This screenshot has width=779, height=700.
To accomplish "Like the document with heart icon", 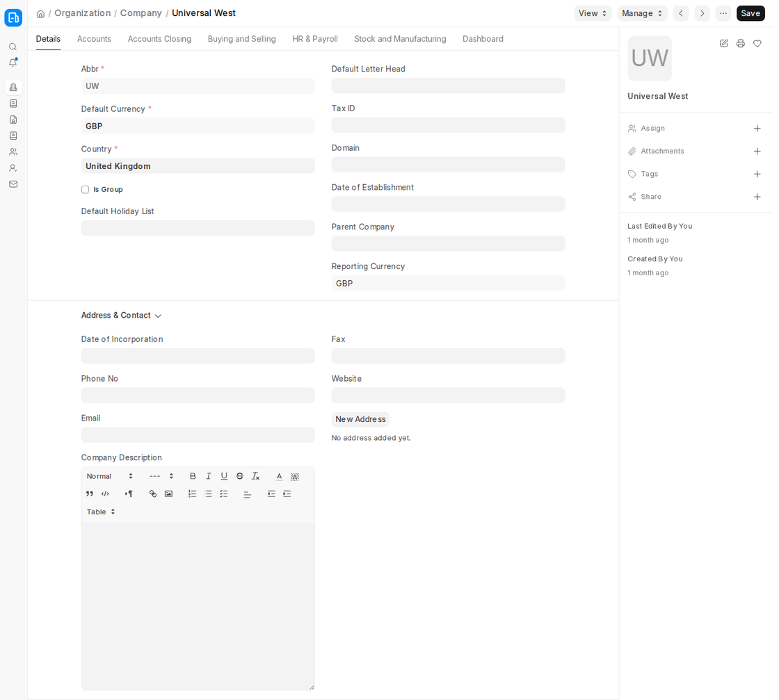I will coord(757,44).
